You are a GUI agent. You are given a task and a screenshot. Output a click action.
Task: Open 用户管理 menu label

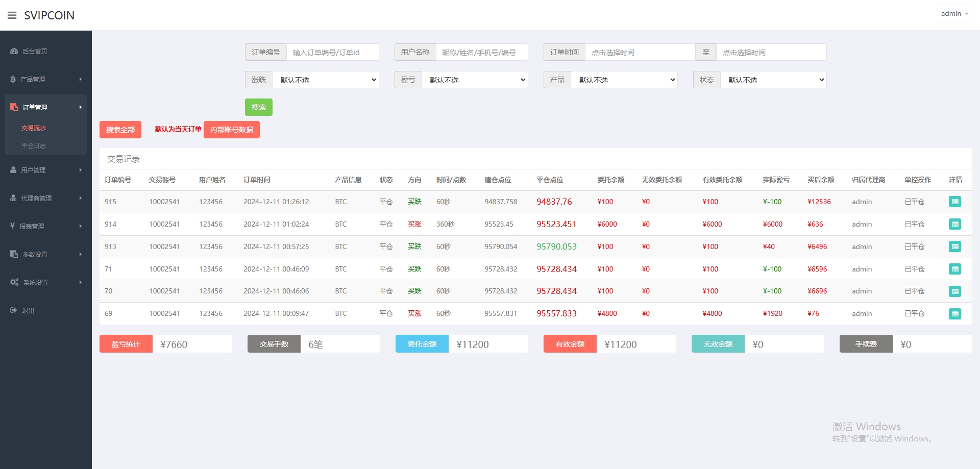pos(33,170)
